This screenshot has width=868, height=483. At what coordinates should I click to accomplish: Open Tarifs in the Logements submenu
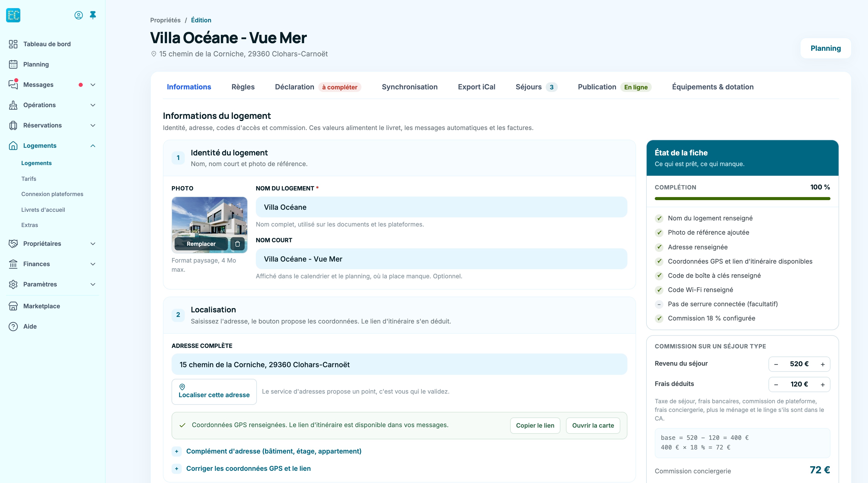click(29, 179)
